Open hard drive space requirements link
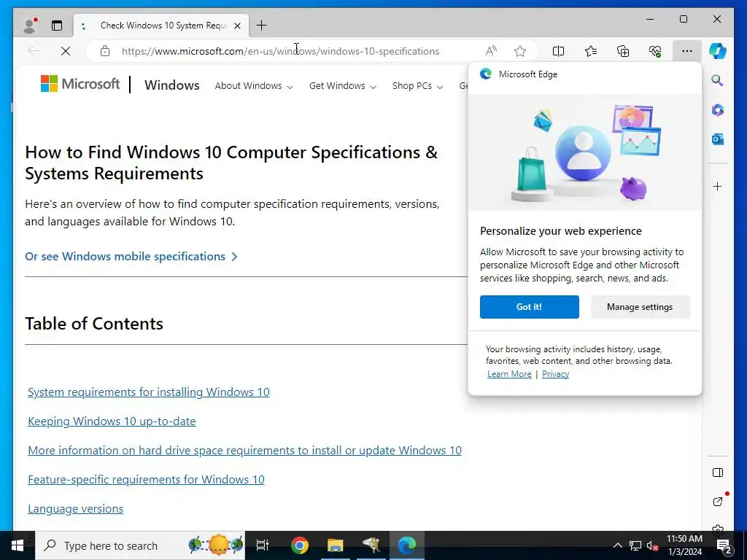Screen dimensions: 747x560 click(x=244, y=450)
